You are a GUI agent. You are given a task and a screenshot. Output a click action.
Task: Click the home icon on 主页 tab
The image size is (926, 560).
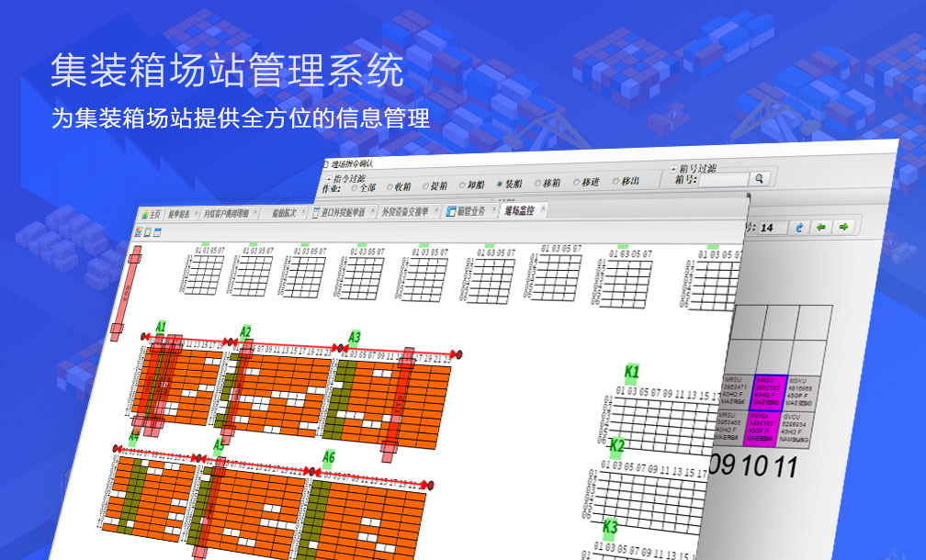coord(144,213)
